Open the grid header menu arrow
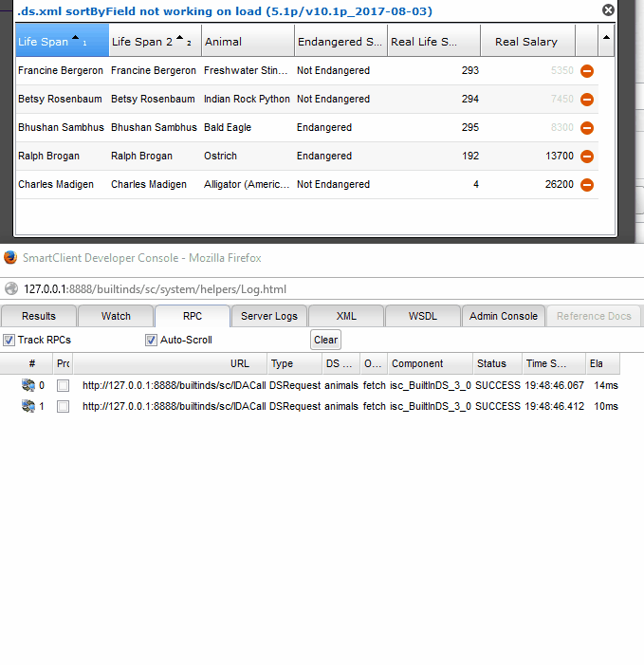Image resolution: width=644 pixels, height=665 pixels. (606, 39)
